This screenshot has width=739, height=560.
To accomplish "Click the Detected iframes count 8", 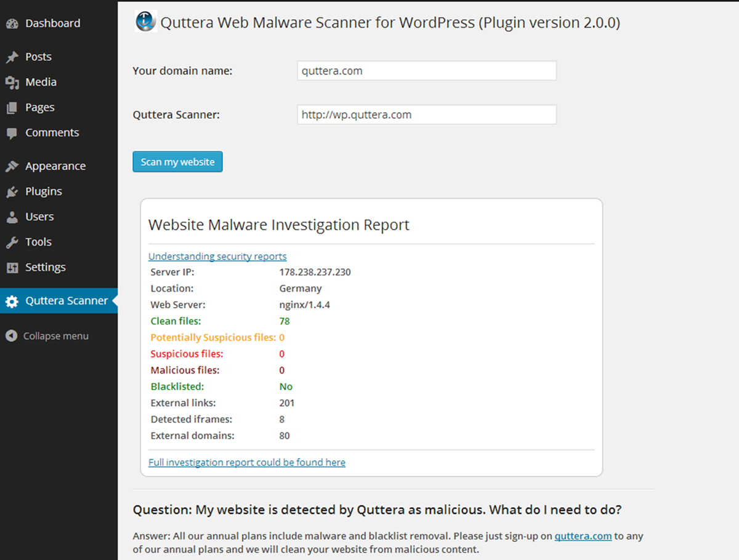I will click(282, 419).
